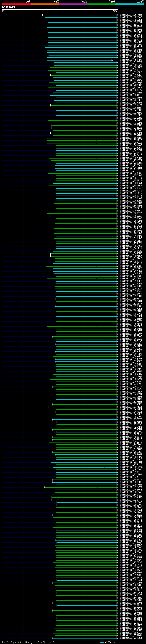
Task: Select the UniRef100_Q317Y6 entry
Action: pyautogui.click(x=131, y=331)
